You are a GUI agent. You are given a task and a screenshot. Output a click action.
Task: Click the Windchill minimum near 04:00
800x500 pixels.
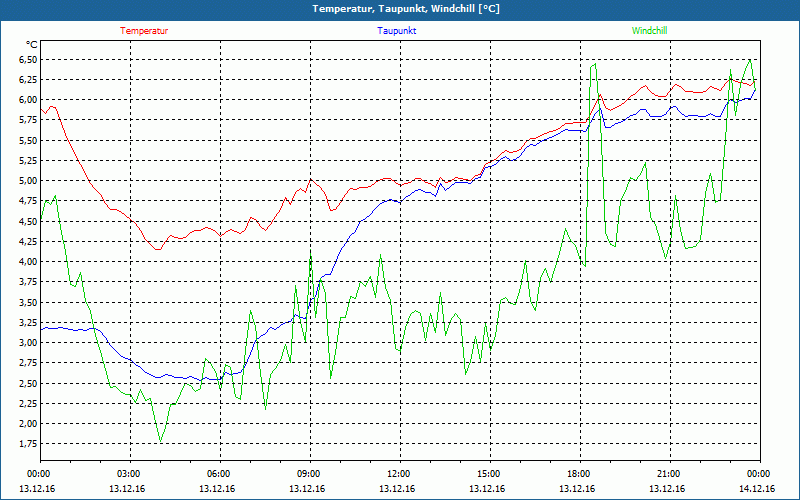pos(161,441)
